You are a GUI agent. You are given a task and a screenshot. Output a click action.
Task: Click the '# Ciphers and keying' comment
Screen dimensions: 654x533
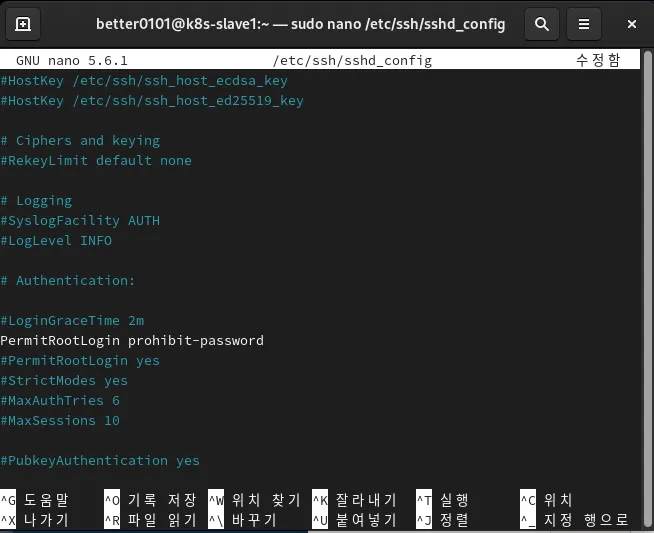pyautogui.click(x=80, y=141)
